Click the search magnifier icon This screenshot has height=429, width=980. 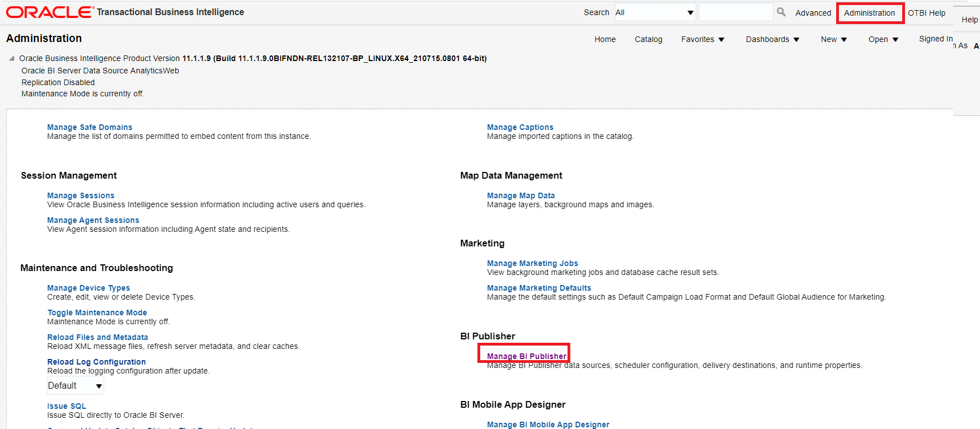coord(781,12)
